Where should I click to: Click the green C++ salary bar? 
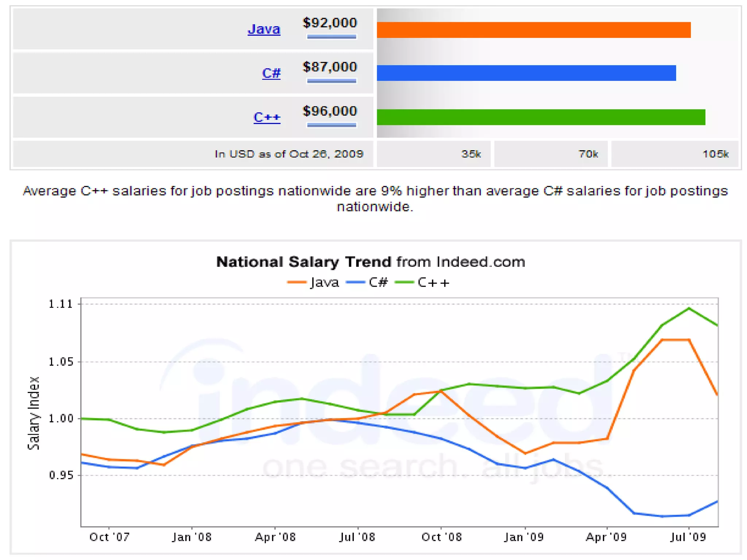click(541, 117)
